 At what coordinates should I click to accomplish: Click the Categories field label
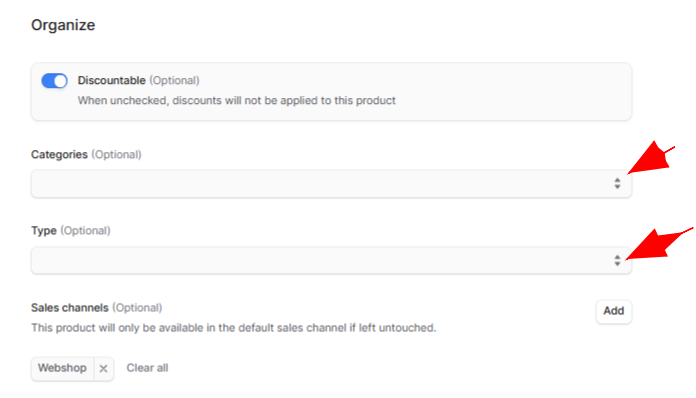[x=59, y=154]
